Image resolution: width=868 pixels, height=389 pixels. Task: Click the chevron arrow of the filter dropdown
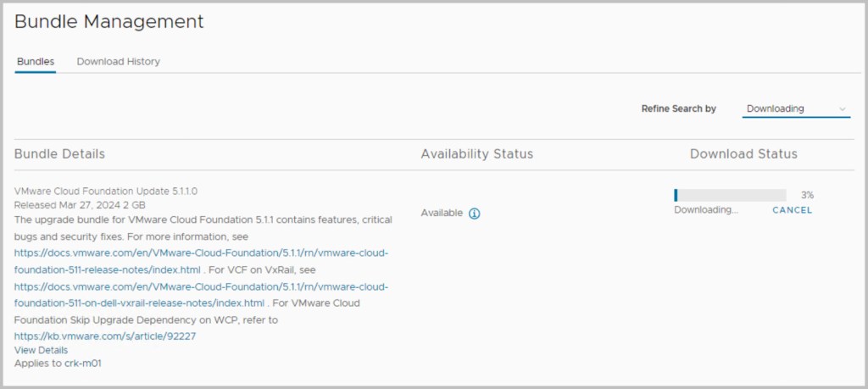(843, 108)
